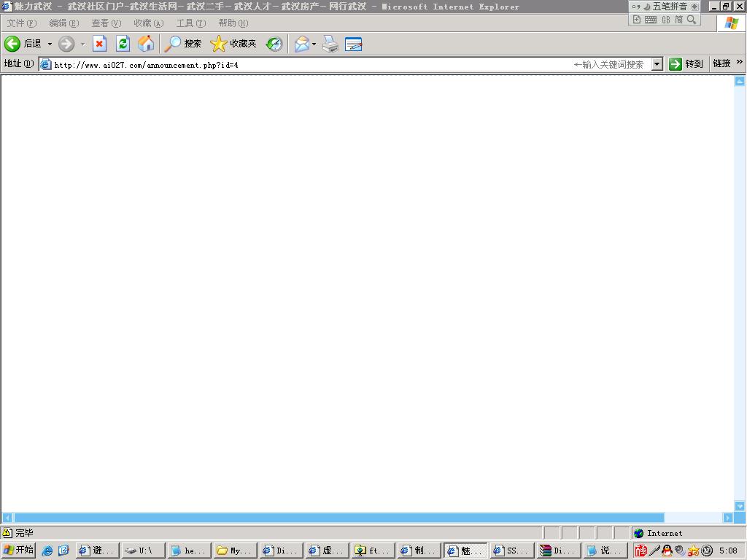Click the Edit page toolbar icon

point(354,44)
